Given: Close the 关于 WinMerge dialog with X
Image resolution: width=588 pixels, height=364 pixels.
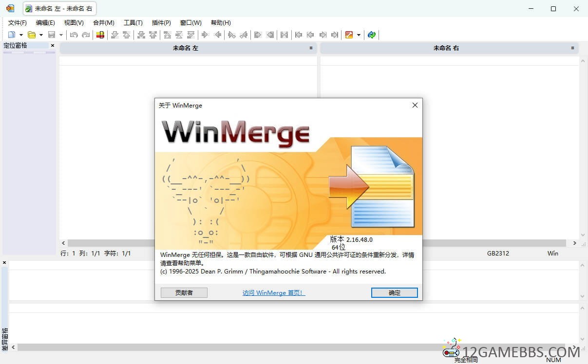Looking at the screenshot, I should 415,105.
